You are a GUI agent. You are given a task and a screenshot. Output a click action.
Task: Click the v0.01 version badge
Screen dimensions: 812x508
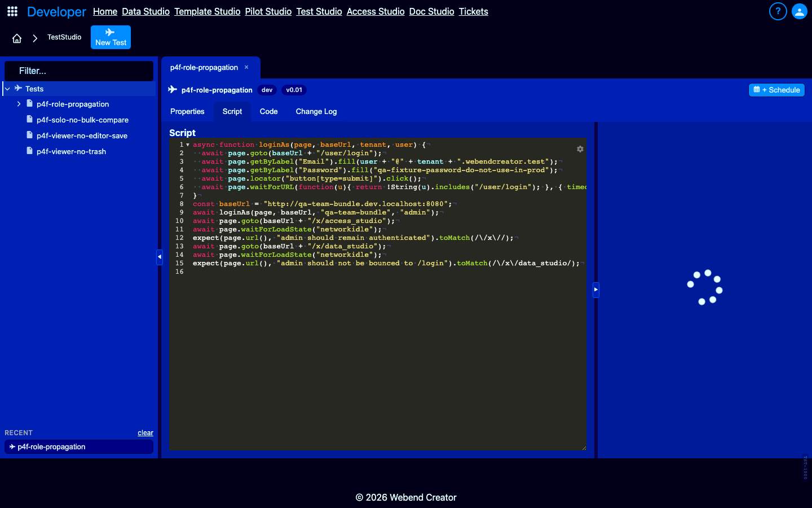point(294,90)
